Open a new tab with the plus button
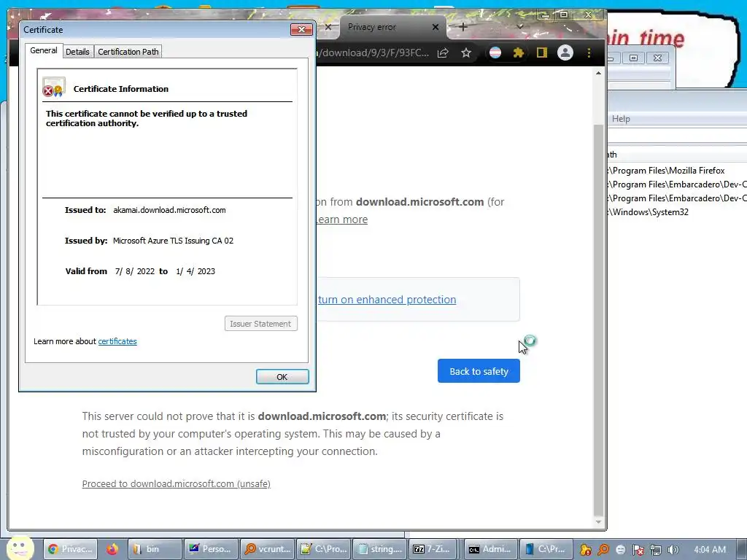This screenshot has width=747, height=560. (x=462, y=27)
